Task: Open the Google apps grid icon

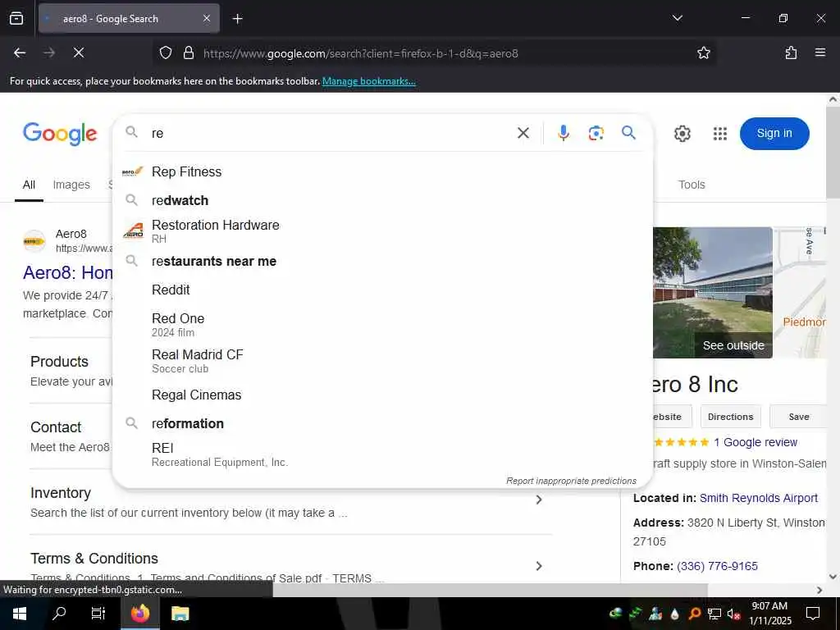Action: (720, 134)
